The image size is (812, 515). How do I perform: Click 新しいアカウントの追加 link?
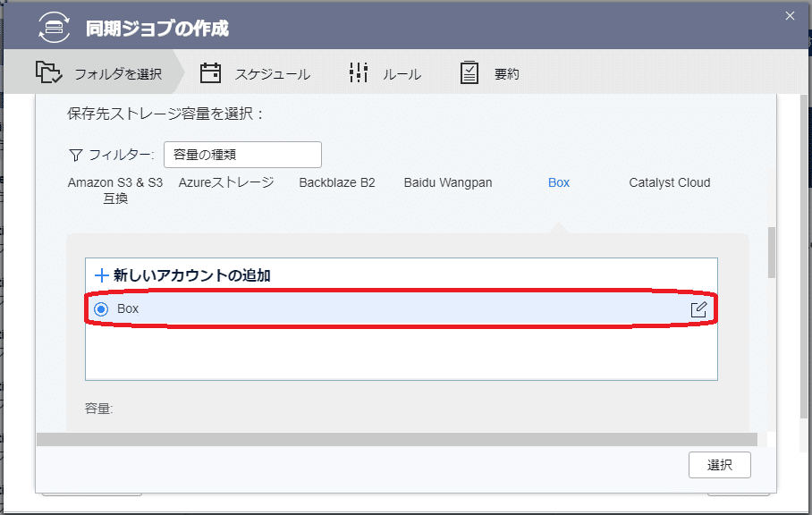tap(192, 275)
